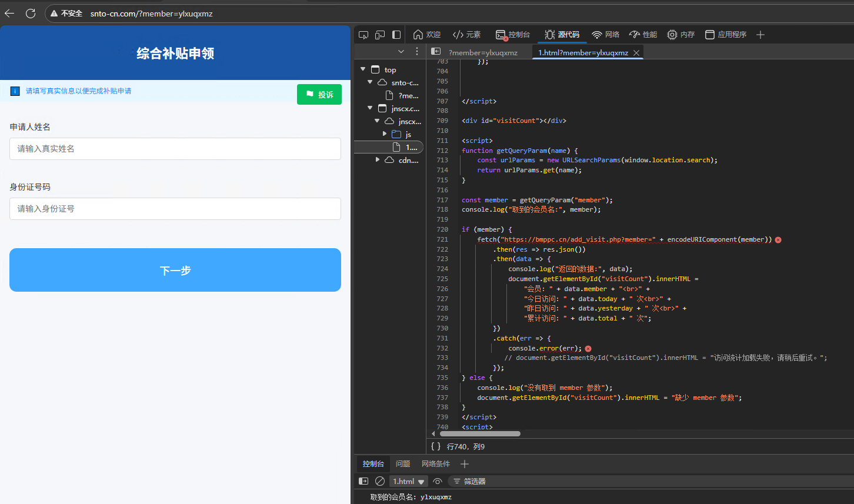Click the console log 取到的会员名 message
Image resolution: width=854 pixels, height=504 pixels.
[411, 497]
